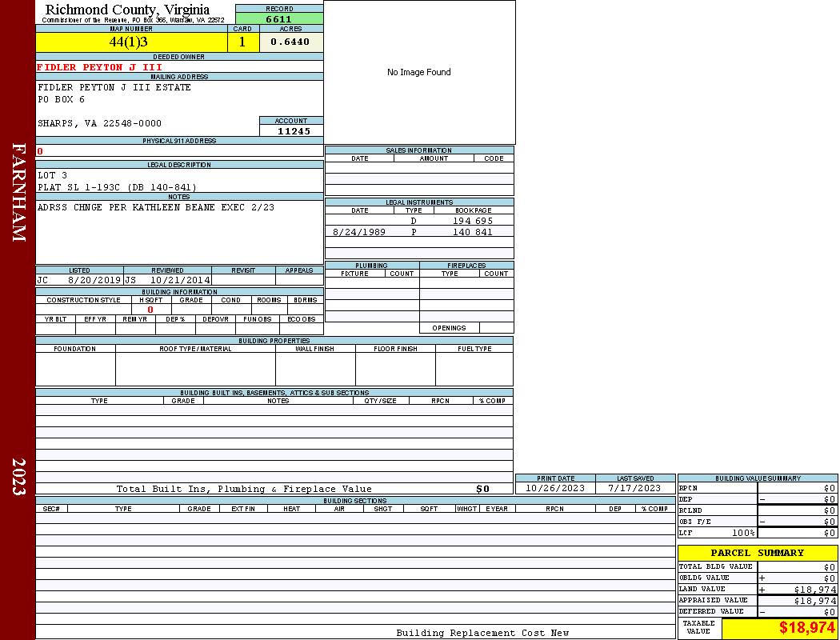
Task: Click the last saved date 7/17/2023
Action: 635,488
